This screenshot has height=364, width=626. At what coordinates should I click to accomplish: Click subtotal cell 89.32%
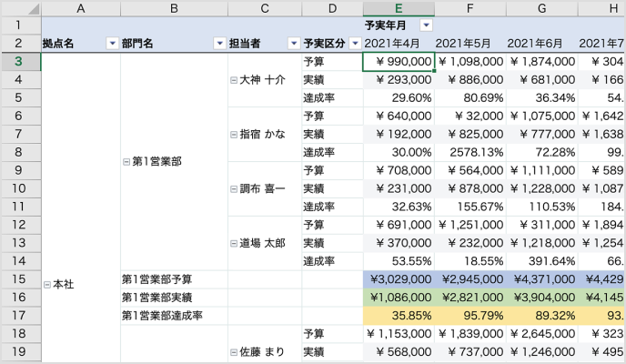pyautogui.click(x=541, y=316)
